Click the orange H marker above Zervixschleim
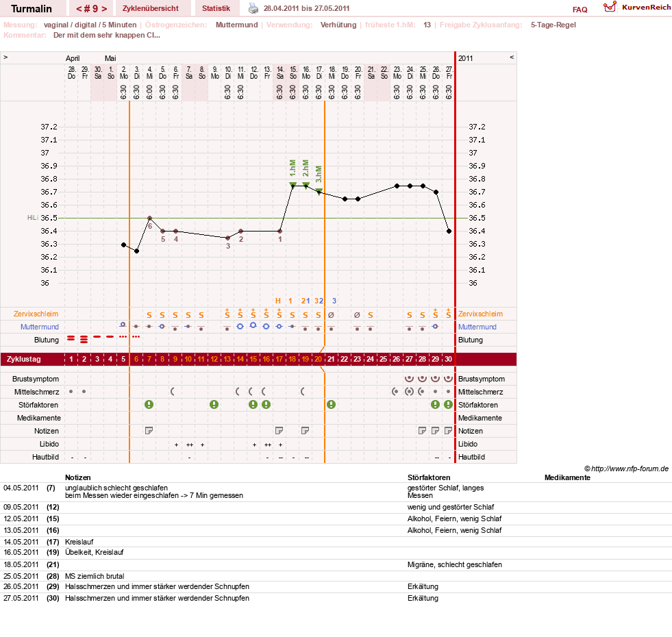This screenshot has width=672, height=637. [x=278, y=301]
